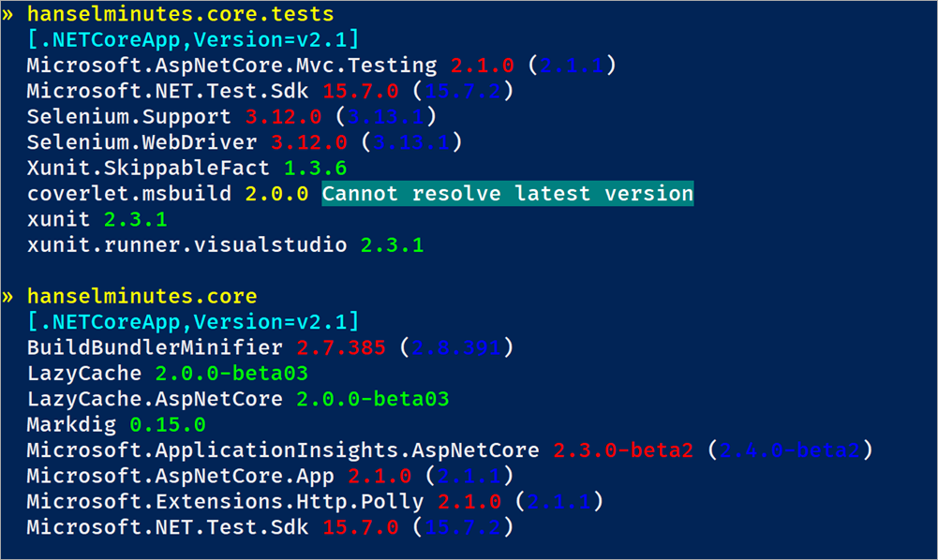The image size is (938, 560).
Task: Click the hanselminutes.core.tests project name
Action: tap(180, 15)
